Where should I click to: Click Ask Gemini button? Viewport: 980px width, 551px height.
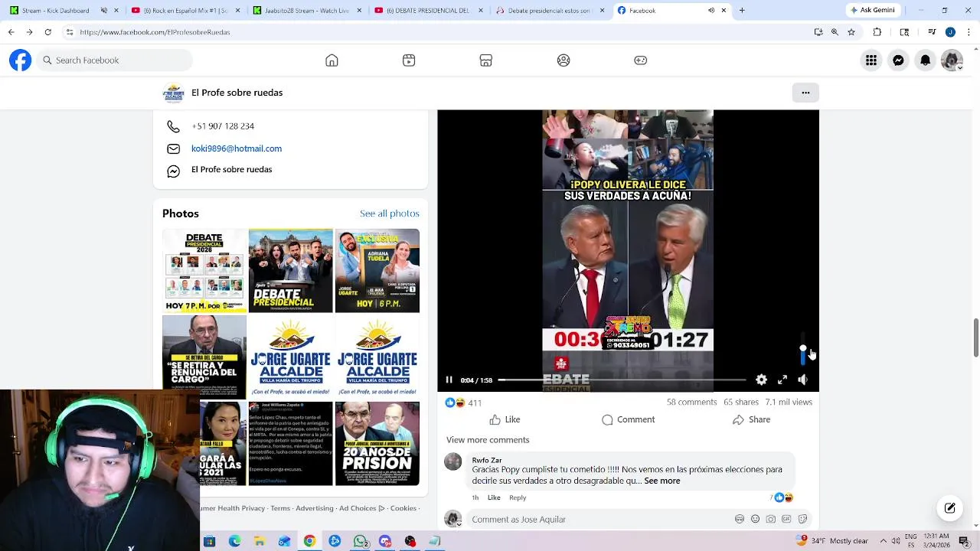pyautogui.click(x=875, y=11)
